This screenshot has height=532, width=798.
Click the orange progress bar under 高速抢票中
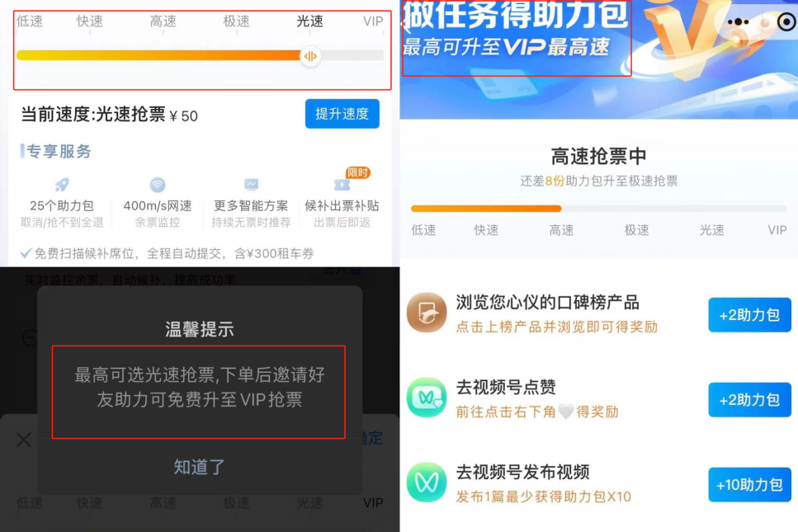[486, 209]
